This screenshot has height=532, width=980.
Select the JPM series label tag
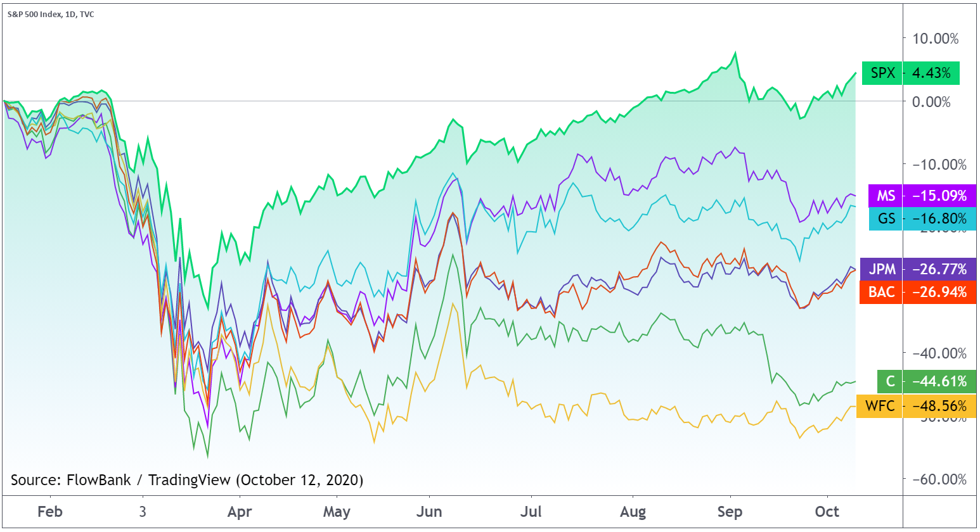(x=882, y=269)
